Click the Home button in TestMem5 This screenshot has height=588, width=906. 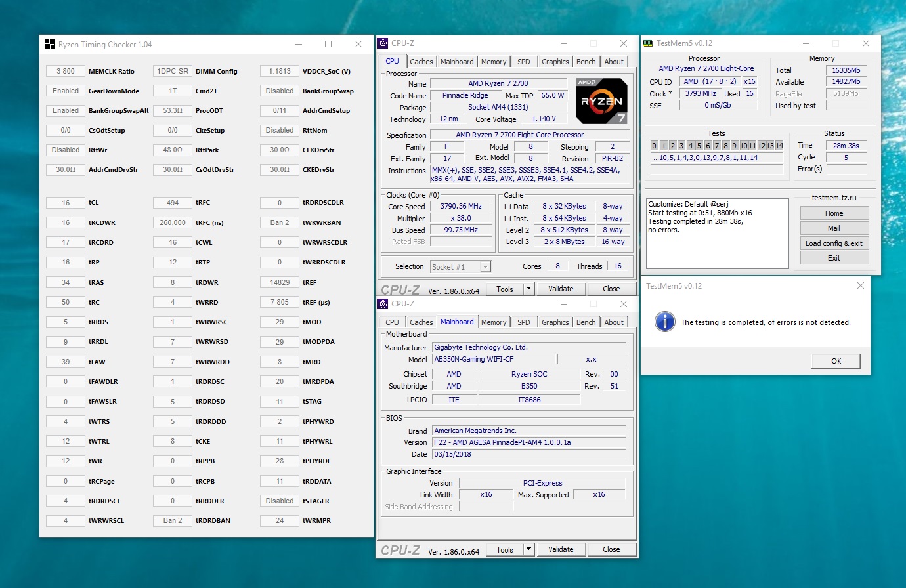click(834, 213)
